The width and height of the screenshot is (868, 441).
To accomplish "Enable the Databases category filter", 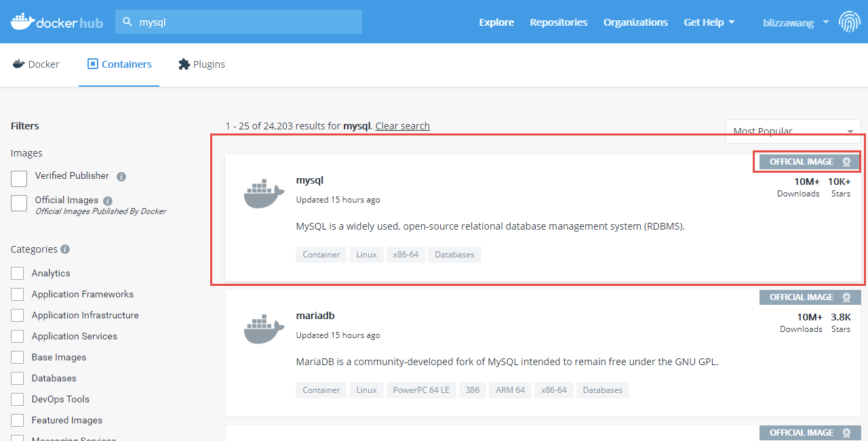I will coord(18,378).
